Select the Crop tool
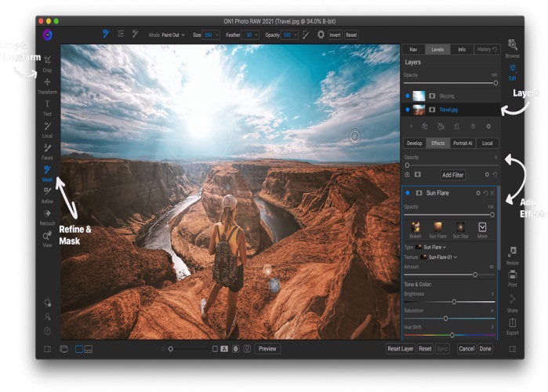Image resolution: width=548 pixels, height=392 pixels. pos(48,61)
